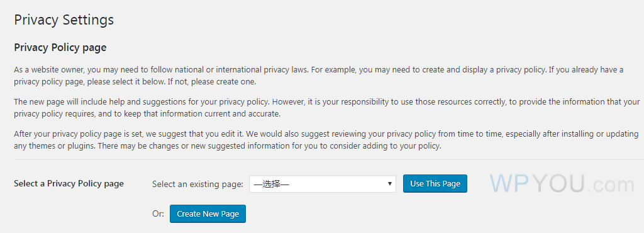Click the paragraph starting 'After your privacy policy page'
644x233 pixels.
click(x=326, y=140)
